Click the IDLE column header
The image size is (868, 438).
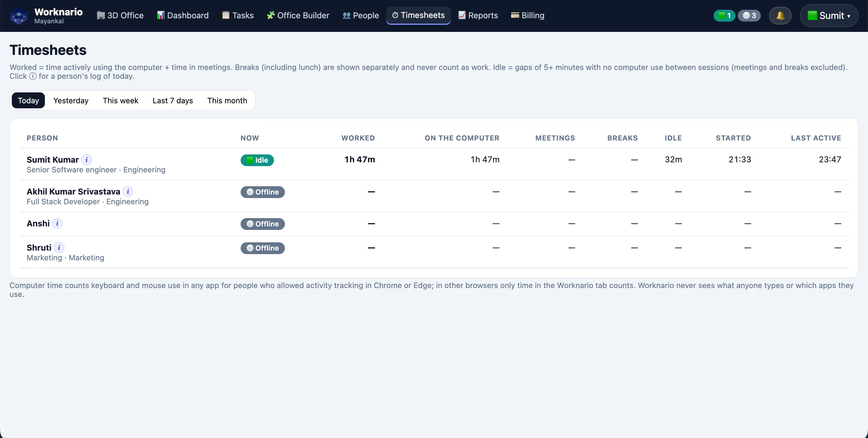(673, 138)
